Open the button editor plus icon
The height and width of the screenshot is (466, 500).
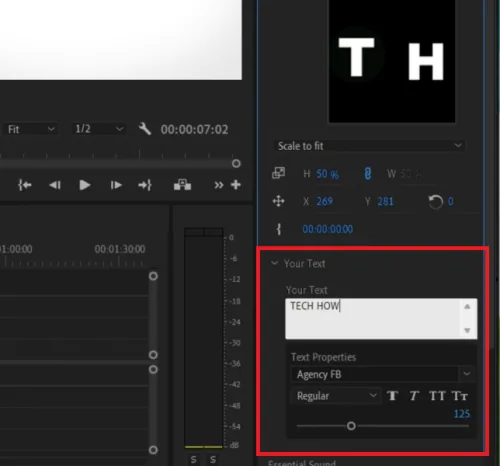pos(236,185)
